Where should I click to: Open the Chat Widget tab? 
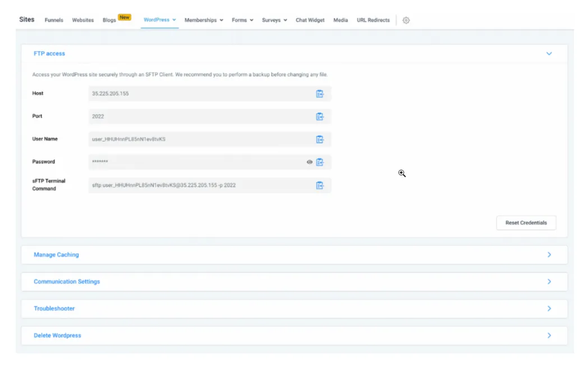click(x=310, y=20)
